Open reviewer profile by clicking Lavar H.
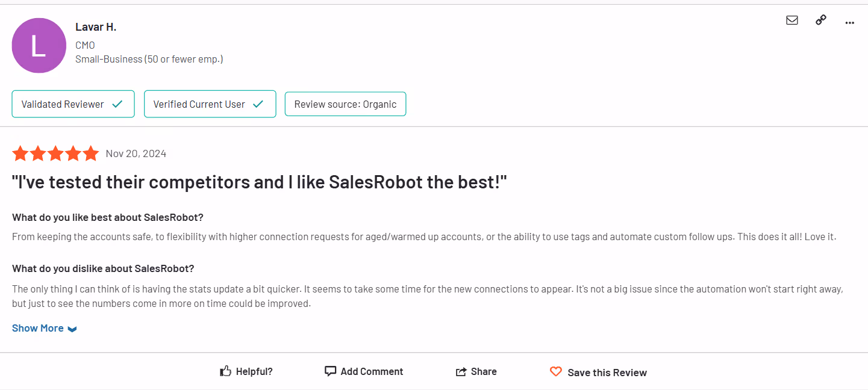 96,26
